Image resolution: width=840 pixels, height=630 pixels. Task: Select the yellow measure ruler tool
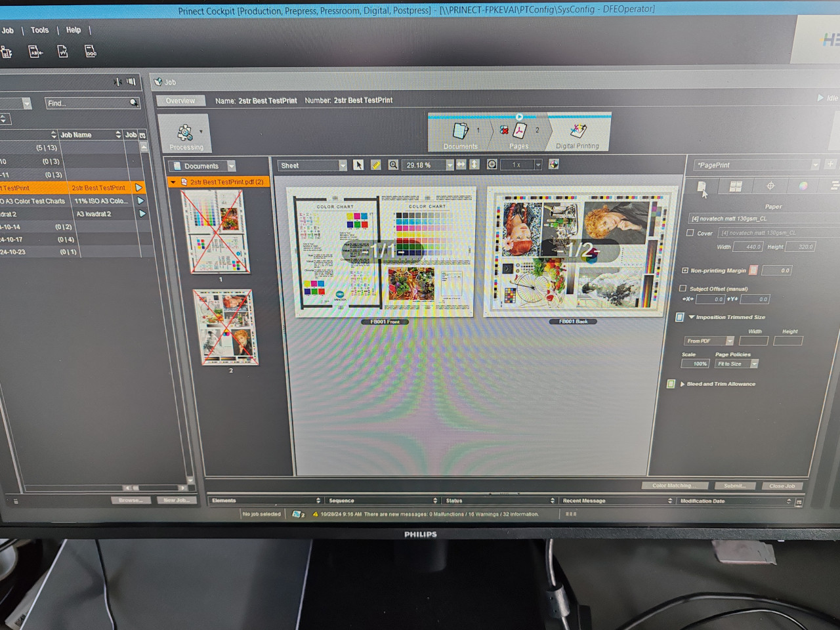[x=375, y=165]
